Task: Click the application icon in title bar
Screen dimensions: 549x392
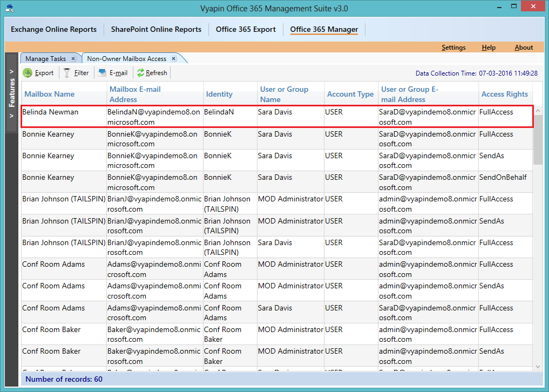Action: (x=10, y=8)
